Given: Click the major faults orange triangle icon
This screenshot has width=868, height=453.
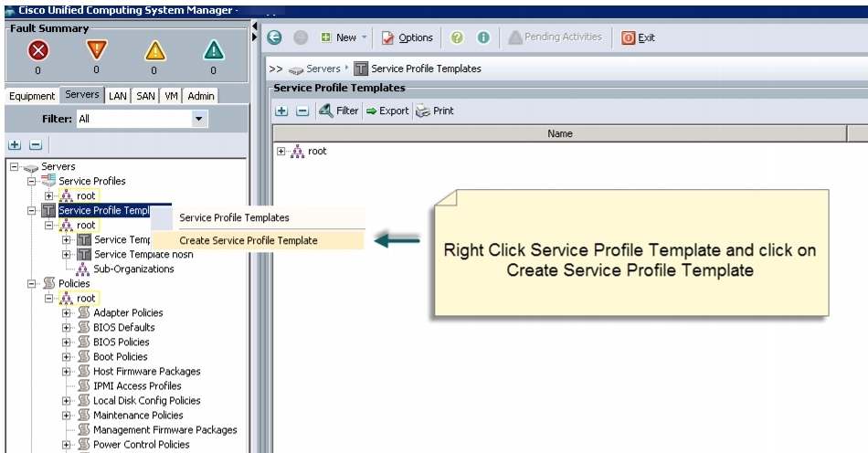Looking at the screenshot, I should click(x=96, y=50).
